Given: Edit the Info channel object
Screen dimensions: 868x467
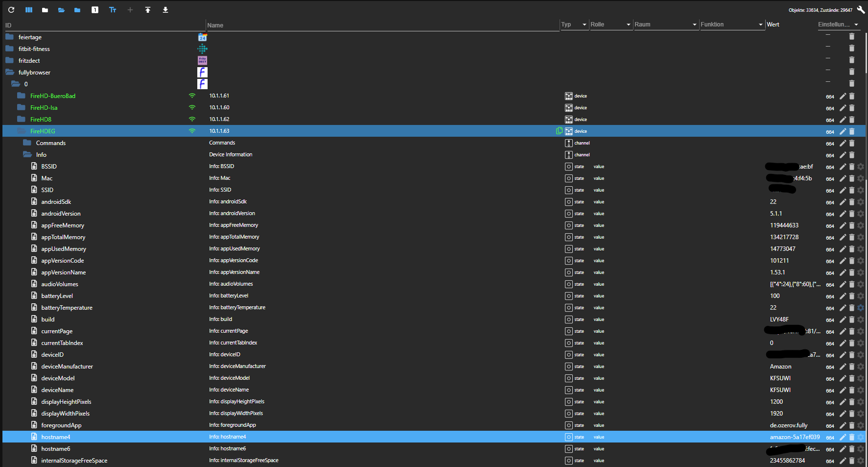Looking at the screenshot, I should (x=843, y=155).
